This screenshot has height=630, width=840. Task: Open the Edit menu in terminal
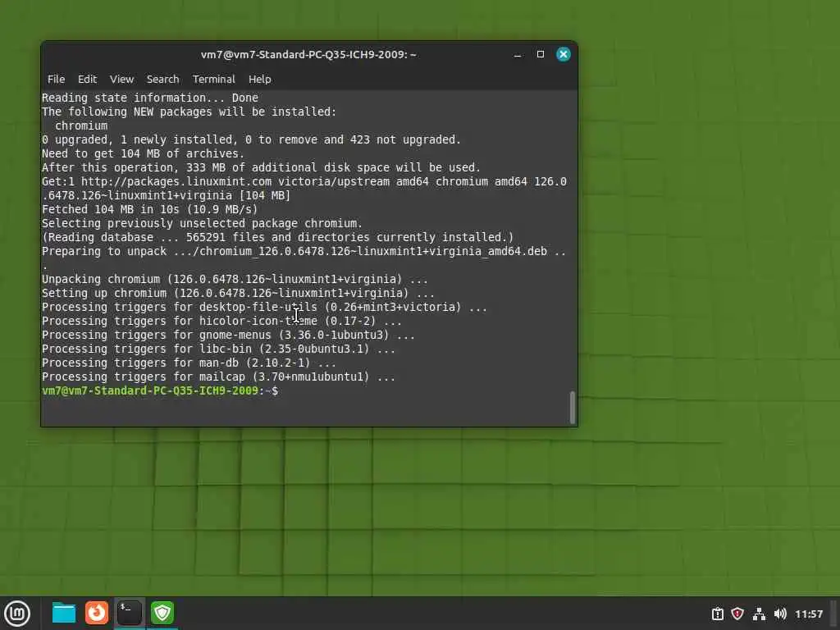click(x=87, y=80)
